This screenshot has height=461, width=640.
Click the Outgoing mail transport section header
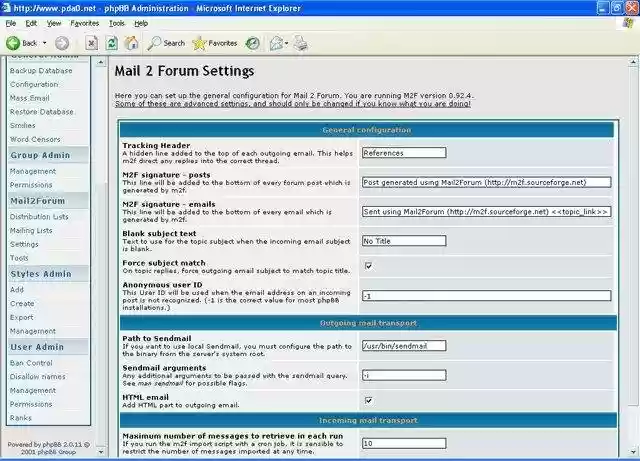point(368,323)
